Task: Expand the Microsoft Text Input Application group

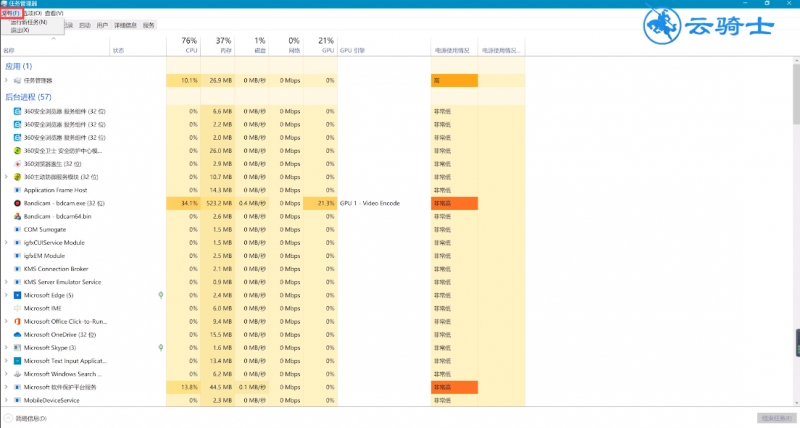Action: [x=6, y=361]
